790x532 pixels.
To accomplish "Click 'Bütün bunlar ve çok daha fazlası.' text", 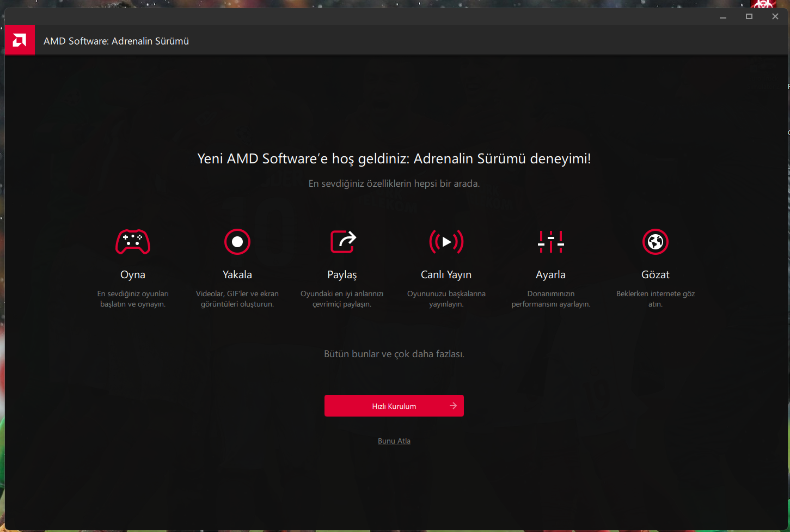I will [394, 354].
